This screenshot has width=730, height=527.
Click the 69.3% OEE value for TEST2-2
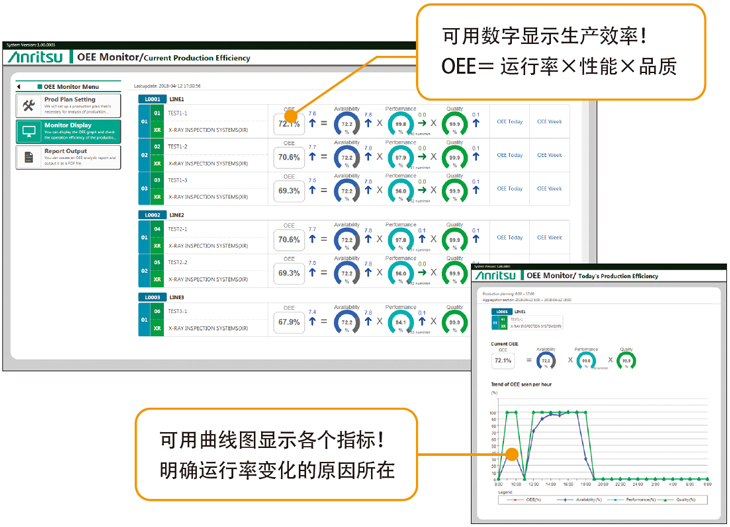289,273
